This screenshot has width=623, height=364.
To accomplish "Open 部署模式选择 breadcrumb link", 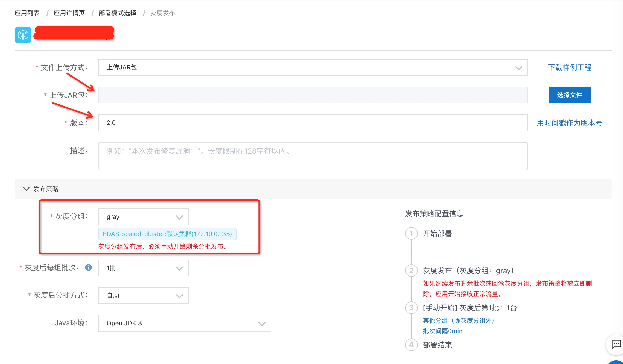I will [117, 13].
